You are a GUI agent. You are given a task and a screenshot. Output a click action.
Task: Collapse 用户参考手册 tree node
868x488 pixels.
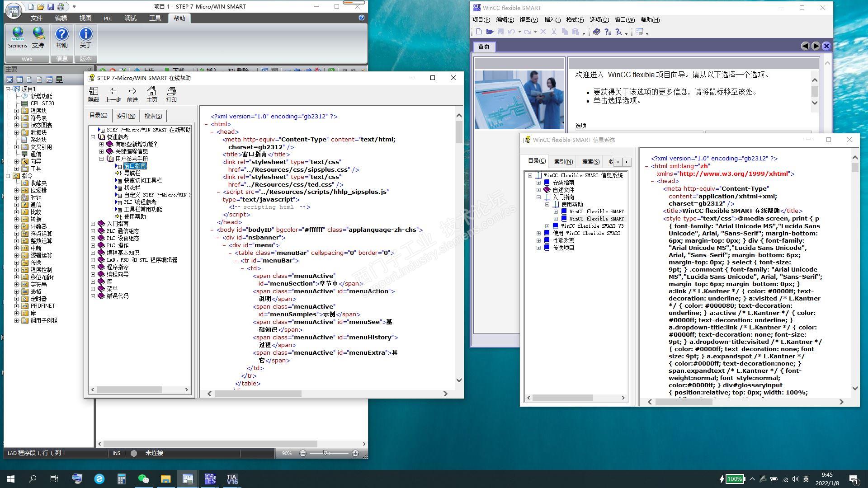102,159
